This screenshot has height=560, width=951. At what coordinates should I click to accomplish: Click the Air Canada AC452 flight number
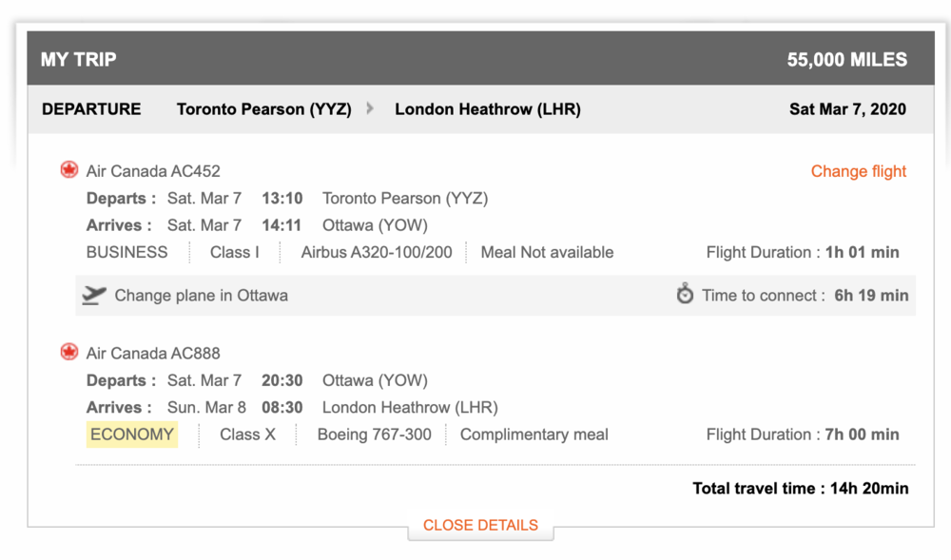tap(153, 171)
